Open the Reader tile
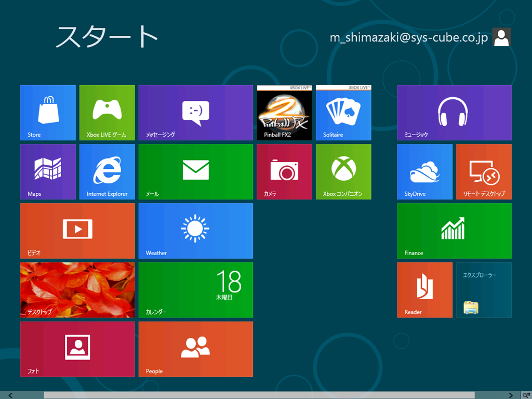This screenshot has width=532, height=399. pyautogui.click(x=425, y=290)
